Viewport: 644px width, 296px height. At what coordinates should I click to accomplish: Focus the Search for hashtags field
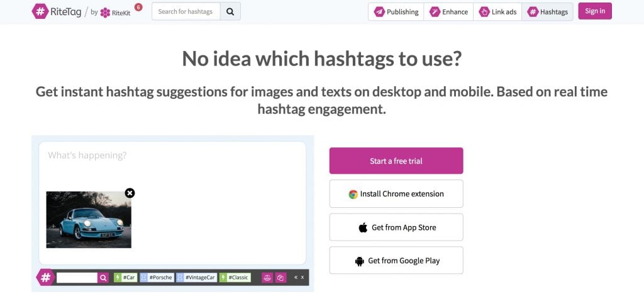186,11
